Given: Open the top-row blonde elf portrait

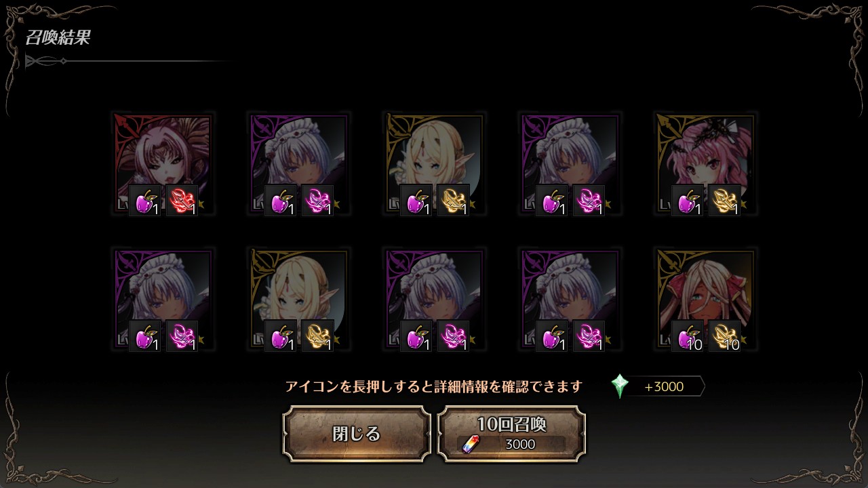Looking at the screenshot, I should [x=434, y=164].
